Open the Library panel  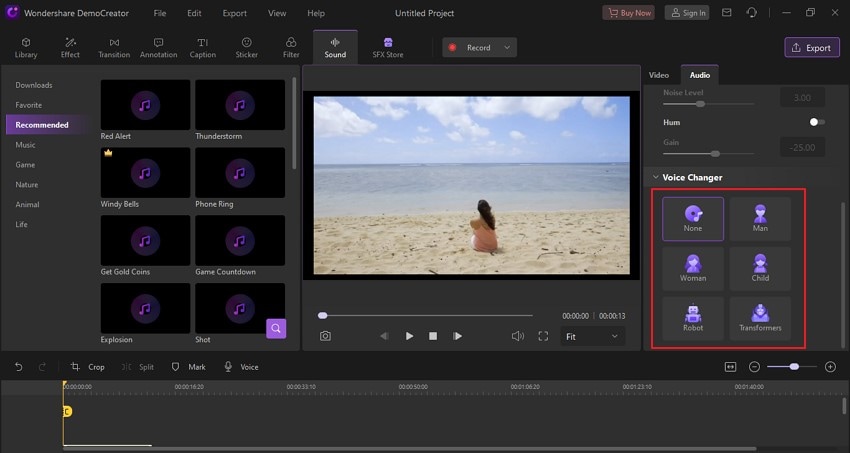point(25,48)
